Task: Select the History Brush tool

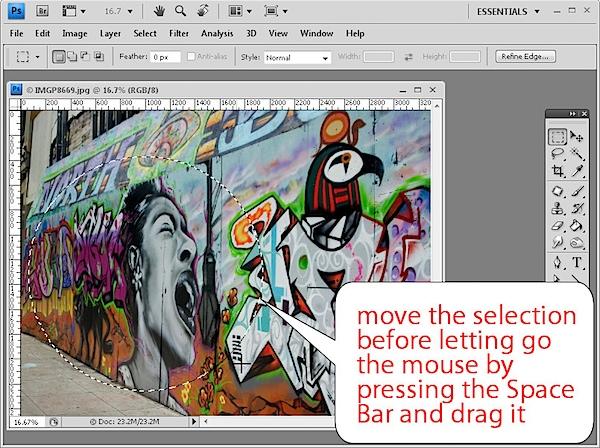Action: pyautogui.click(x=577, y=208)
